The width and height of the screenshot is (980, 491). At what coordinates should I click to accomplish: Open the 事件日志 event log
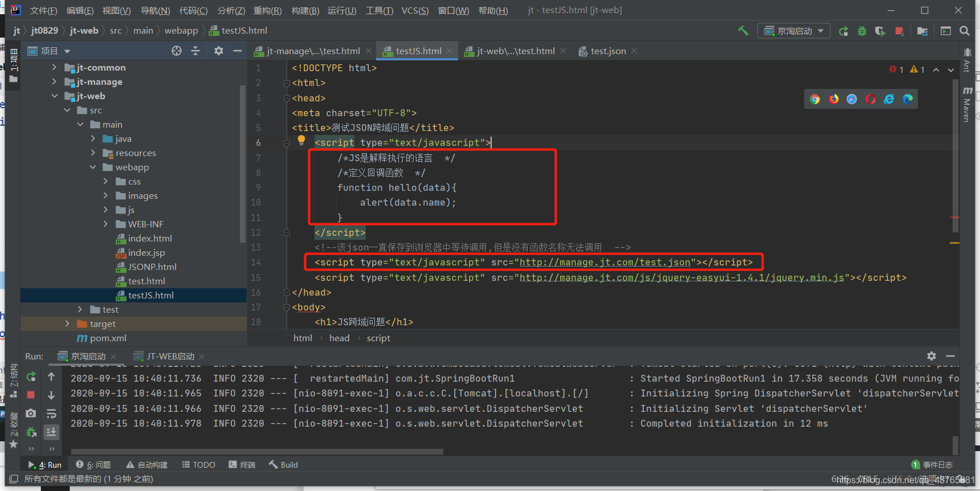click(x=932, y=465)
